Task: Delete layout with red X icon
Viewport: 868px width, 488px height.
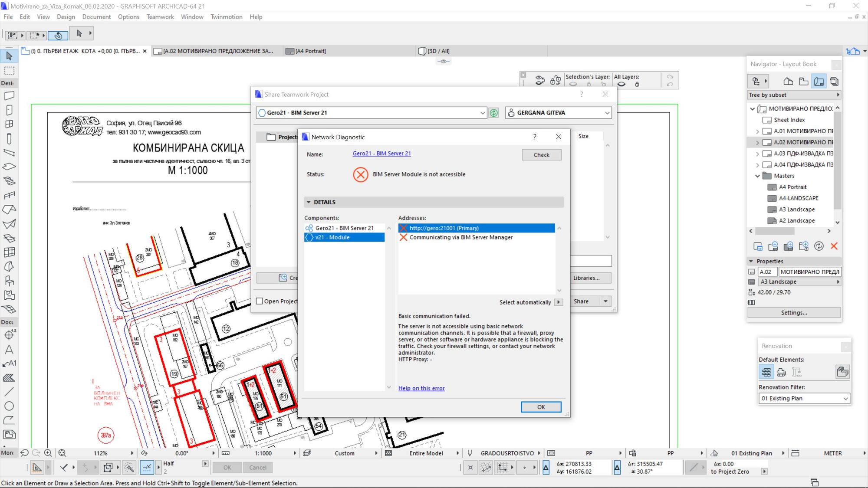Action: [834, 246]
